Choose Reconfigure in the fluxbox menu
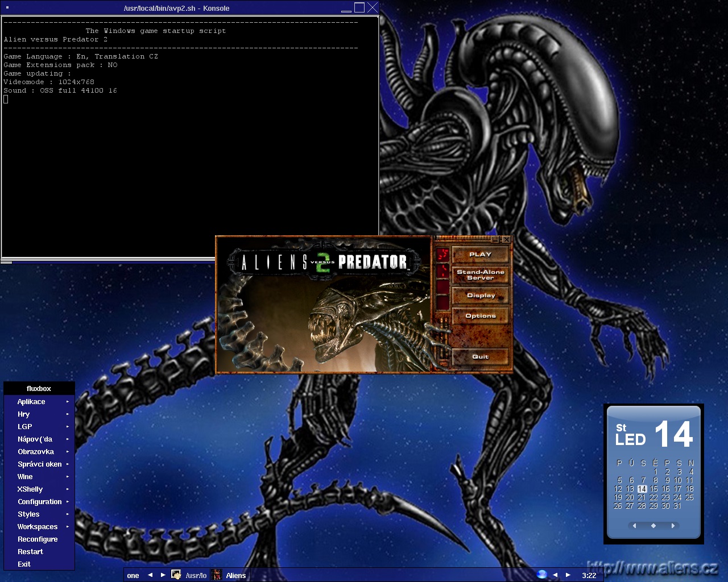Viewport: 728px width, 582px height. (x=39, y=539)
